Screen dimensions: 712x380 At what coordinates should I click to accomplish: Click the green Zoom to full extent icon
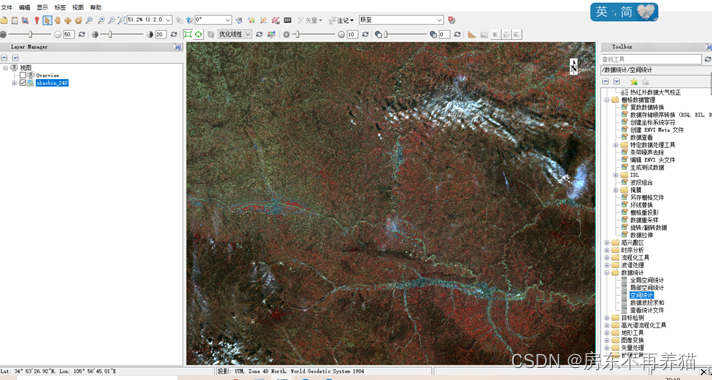point(188,35)
